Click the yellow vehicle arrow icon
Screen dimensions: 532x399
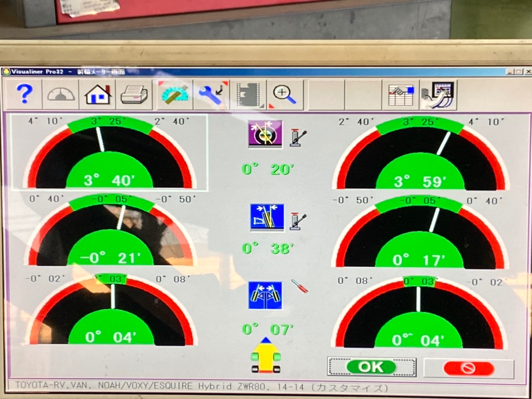click(x=266, y=356)
